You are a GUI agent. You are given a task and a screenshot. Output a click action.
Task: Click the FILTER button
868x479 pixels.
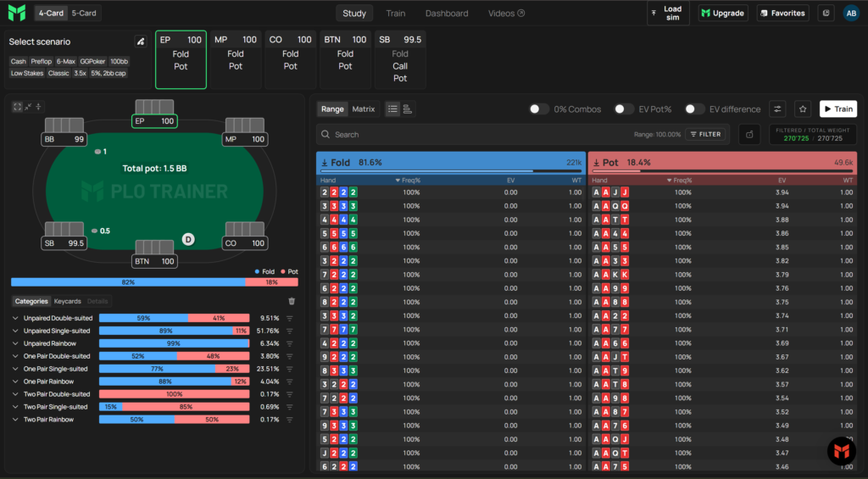[706, 135]
